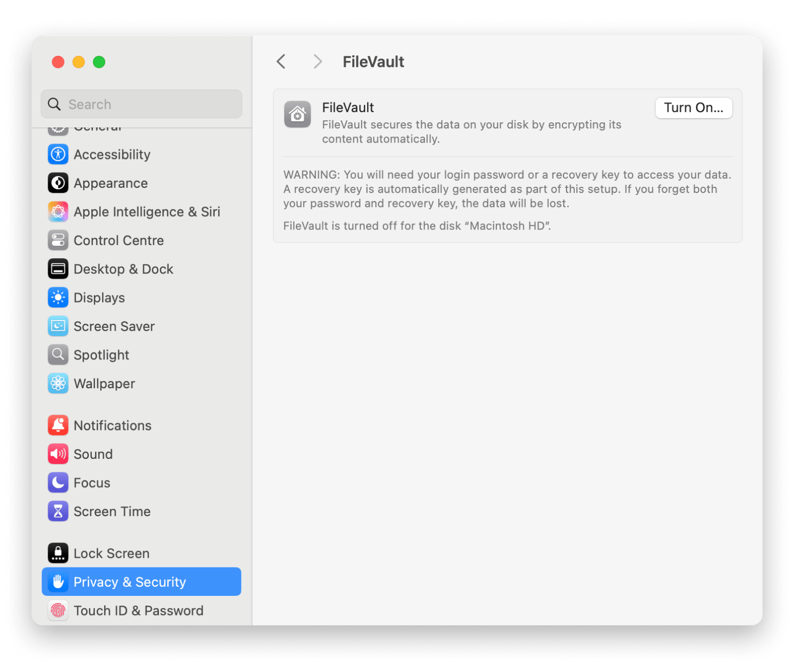
Task: Open Touch ID & Password settings
Action: point(141,611)
